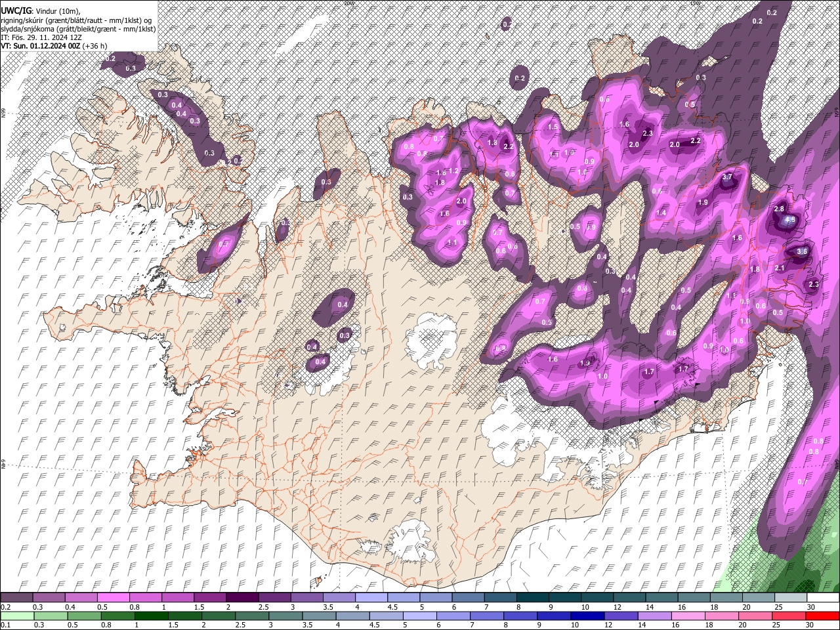Pick the 10 swatch on the upper snow scale
This screenshot has width=840, height=630.
tap(596, 598)
